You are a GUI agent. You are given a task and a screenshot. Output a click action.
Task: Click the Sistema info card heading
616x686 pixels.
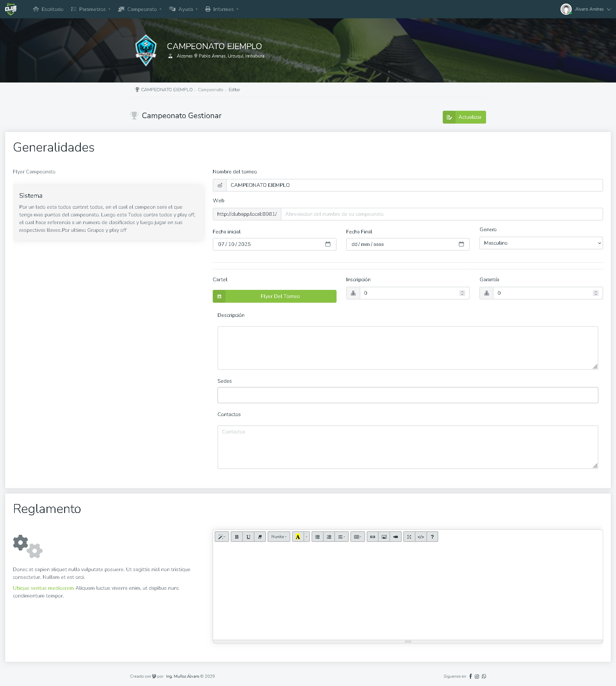[31, 196]
